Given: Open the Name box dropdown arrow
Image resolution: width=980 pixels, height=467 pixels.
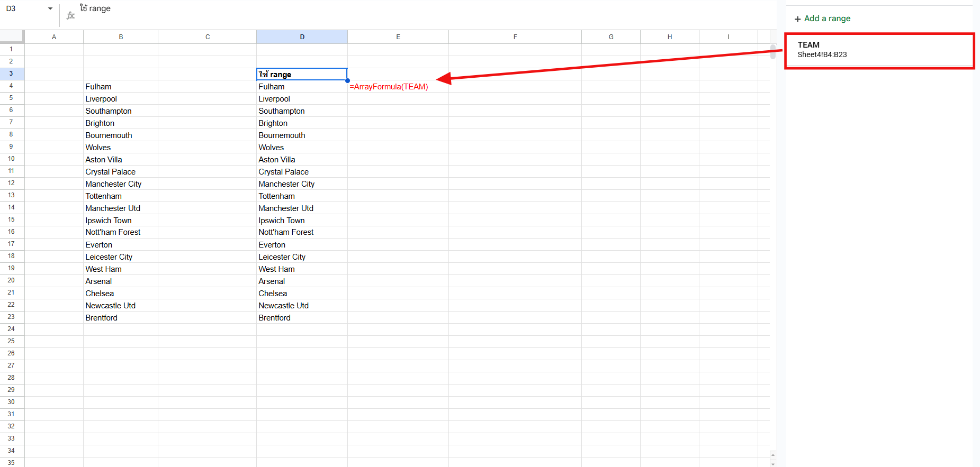Looking at the screenshot, I should point(50,8).
